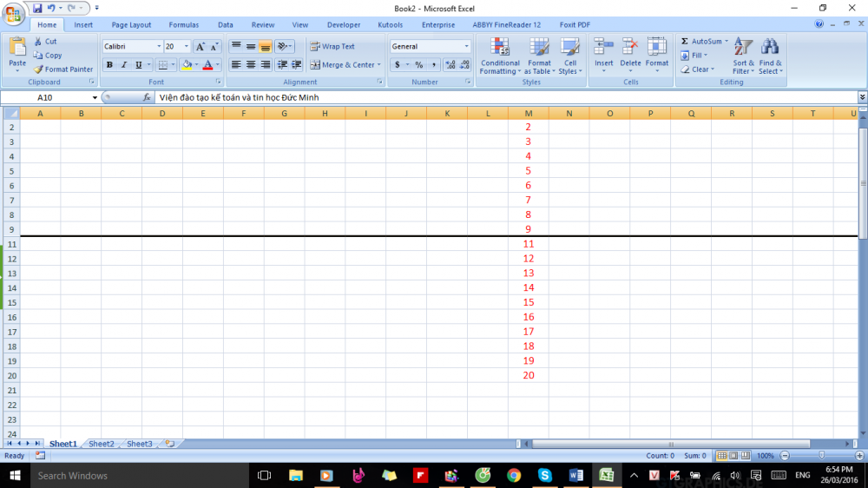Open the General number format dropdown
The image size is (868, 488).
(x=466, y=47)
